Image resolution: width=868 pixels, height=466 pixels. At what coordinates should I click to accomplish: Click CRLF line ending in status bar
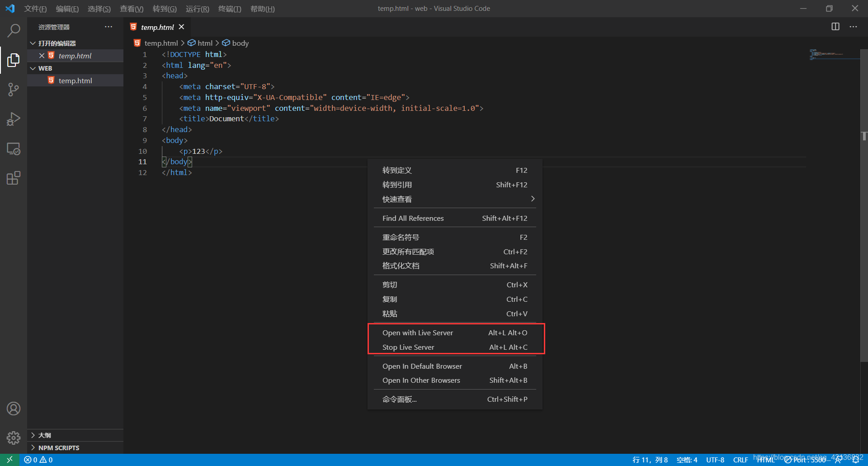pyautogui.click(x=741, y=460)
